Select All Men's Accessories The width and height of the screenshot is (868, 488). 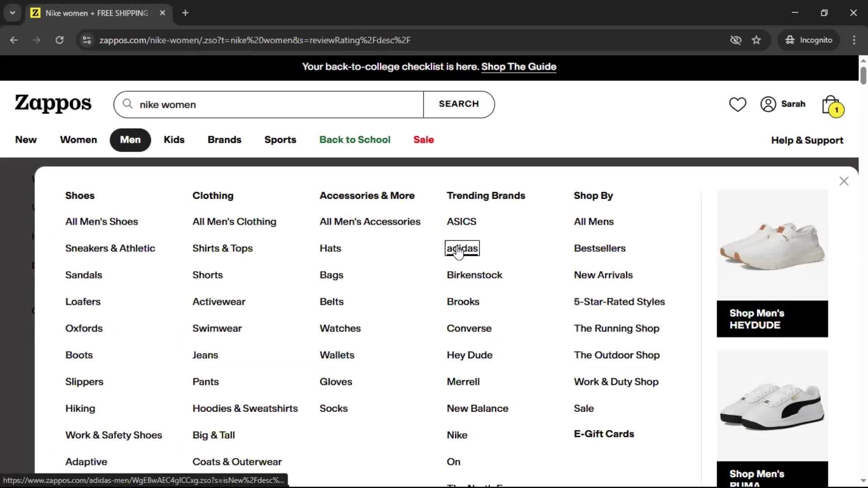[x=370, y=221]
